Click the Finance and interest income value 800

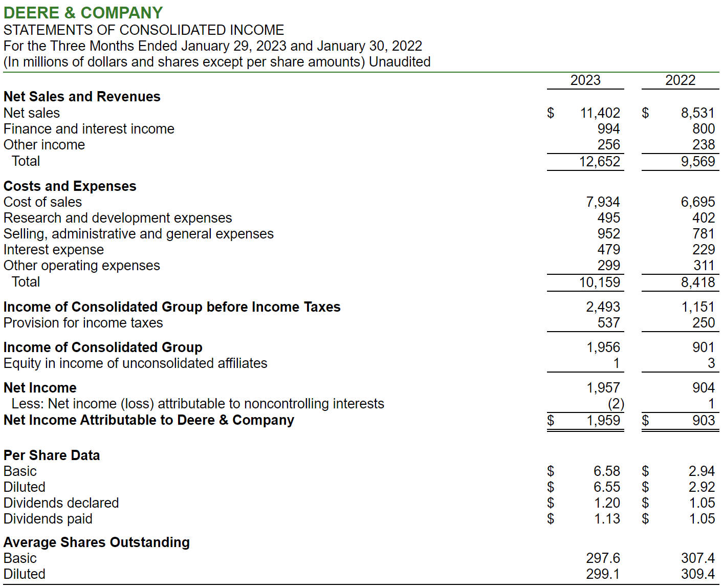point(704,128)
